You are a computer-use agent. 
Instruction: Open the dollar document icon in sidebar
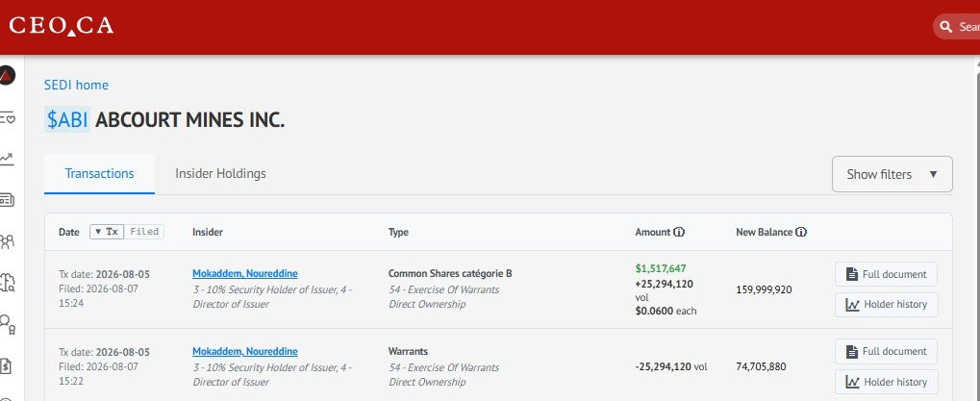[7, 365]
